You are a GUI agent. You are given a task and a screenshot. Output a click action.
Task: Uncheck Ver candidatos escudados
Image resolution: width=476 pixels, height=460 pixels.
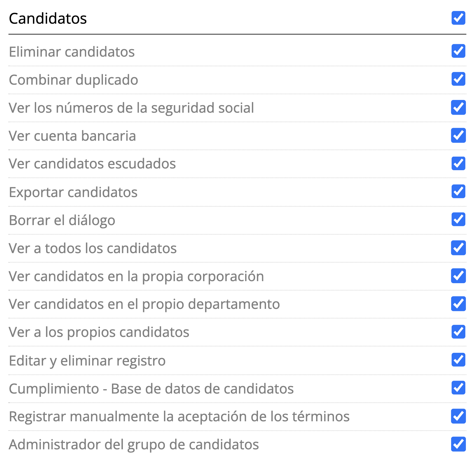click(458, 163)
